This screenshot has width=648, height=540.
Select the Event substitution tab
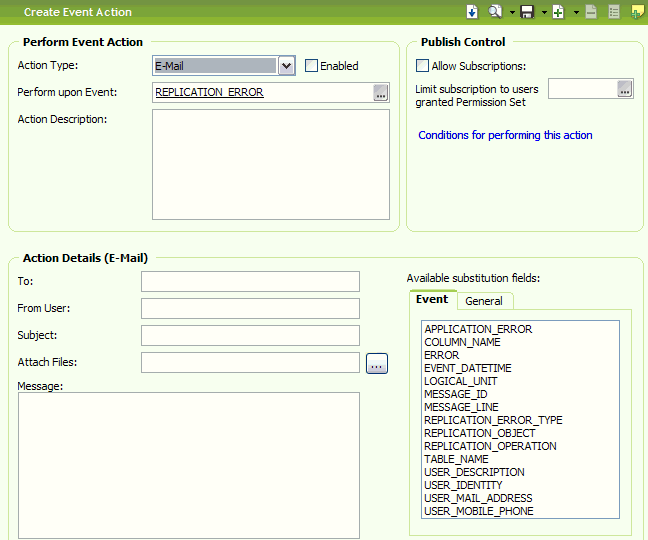tap(432, 299)
